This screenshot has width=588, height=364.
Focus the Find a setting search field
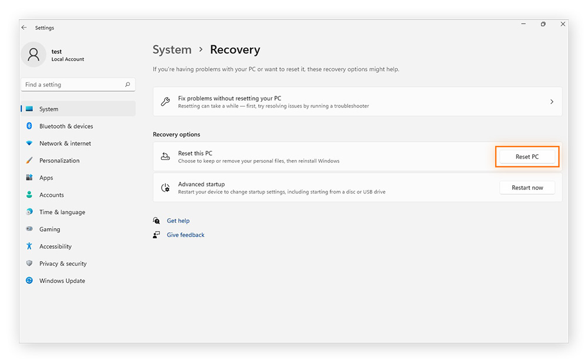78,85
